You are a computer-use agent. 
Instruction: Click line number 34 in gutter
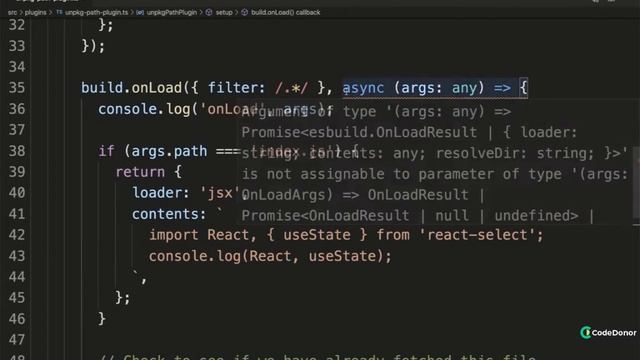tap(17, 67)
